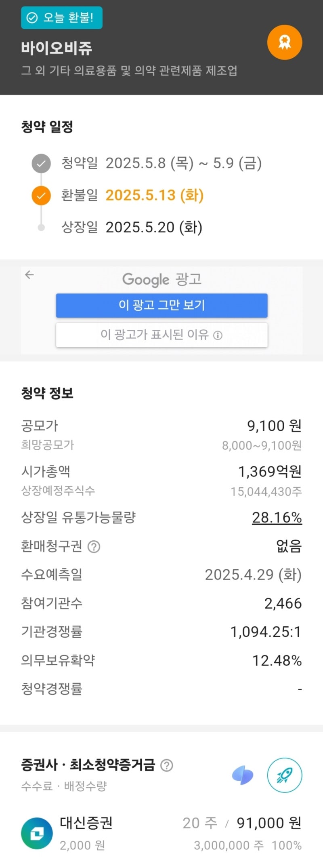The image size is (323, 868).
Task: Tap the back arrow in the Google ad
Action: (x=29, y=275)
